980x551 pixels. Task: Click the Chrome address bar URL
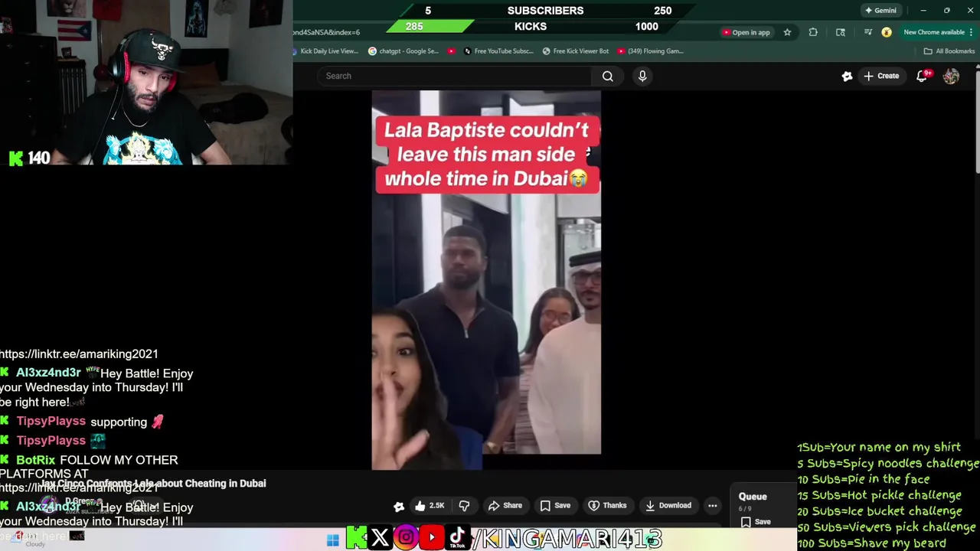click(326, 32)
